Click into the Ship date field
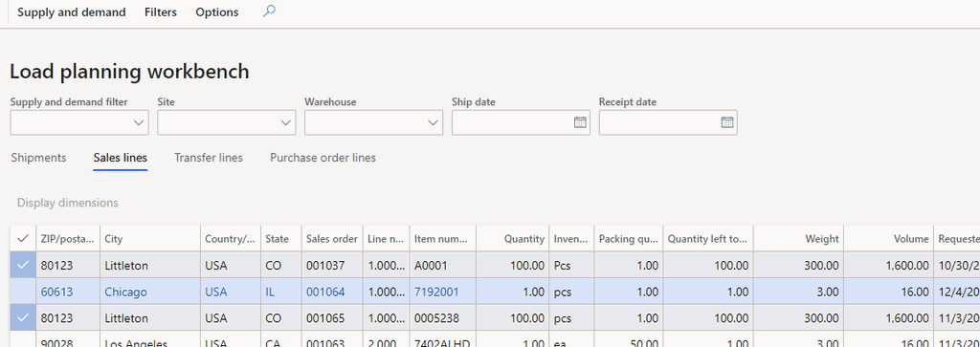The height and width of the screenshot is (347, 980). click(x=511, y=122)
